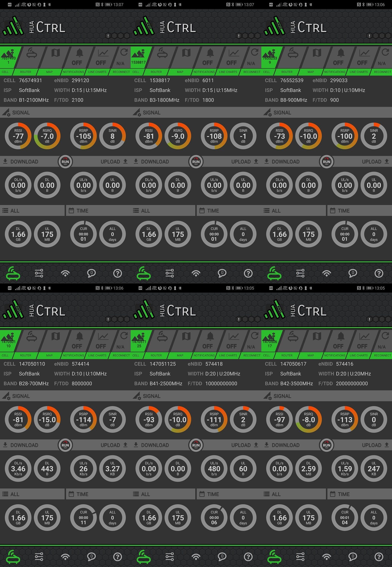392x567 pixels.
Task: Toggle Notifications OFF on the B1-2100MHz screen
Action: click(x=78, y=58)
